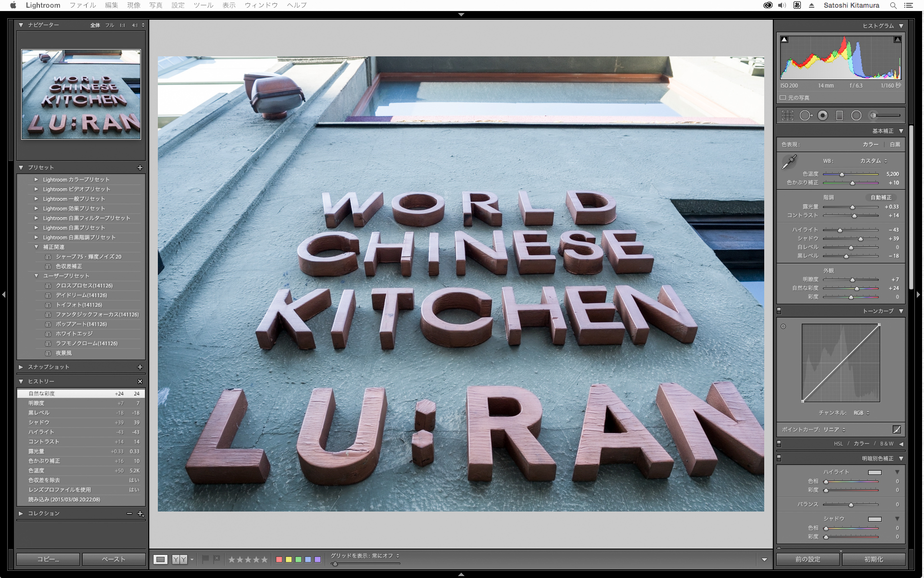Toggle the 明暗別色補正 panel switch

click(x=779, y=458)
